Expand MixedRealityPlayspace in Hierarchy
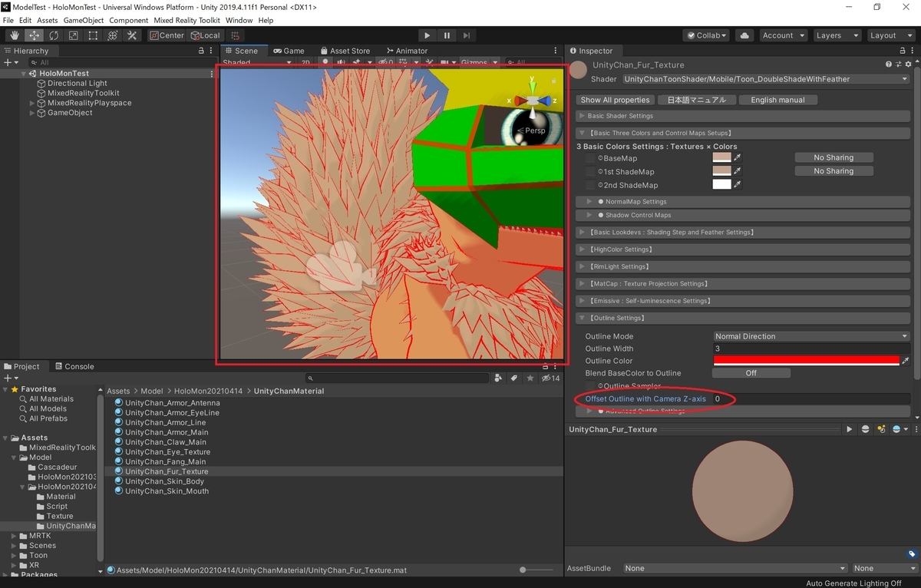The width and height of the screenshot is (921, 588). point(32,103)
